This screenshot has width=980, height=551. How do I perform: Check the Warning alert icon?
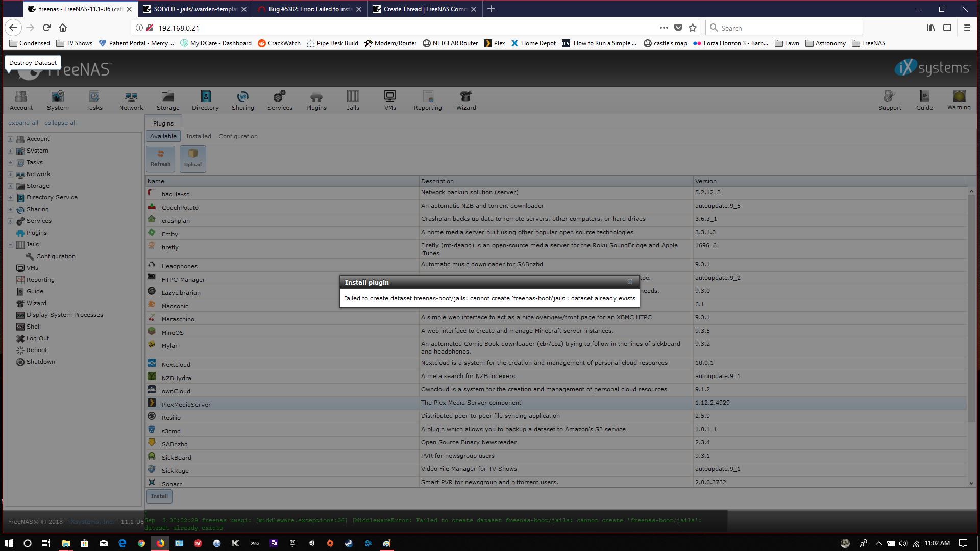tap(959, 100)
